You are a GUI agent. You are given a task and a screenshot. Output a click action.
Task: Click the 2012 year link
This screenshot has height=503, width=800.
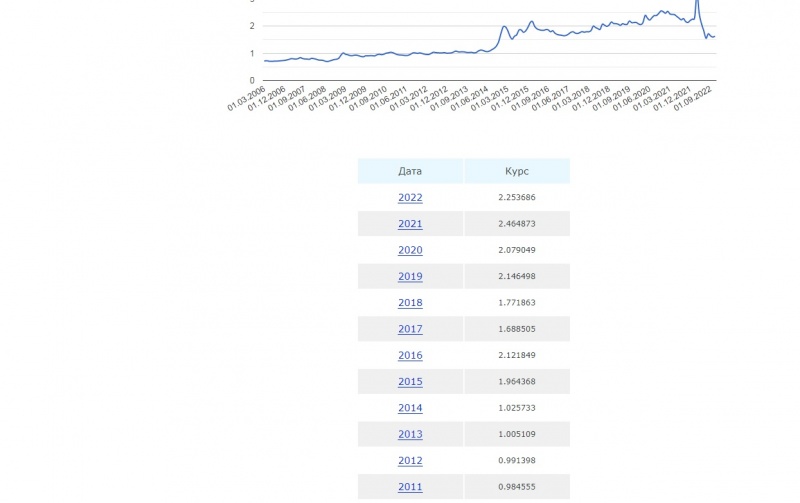coord(410,461)
